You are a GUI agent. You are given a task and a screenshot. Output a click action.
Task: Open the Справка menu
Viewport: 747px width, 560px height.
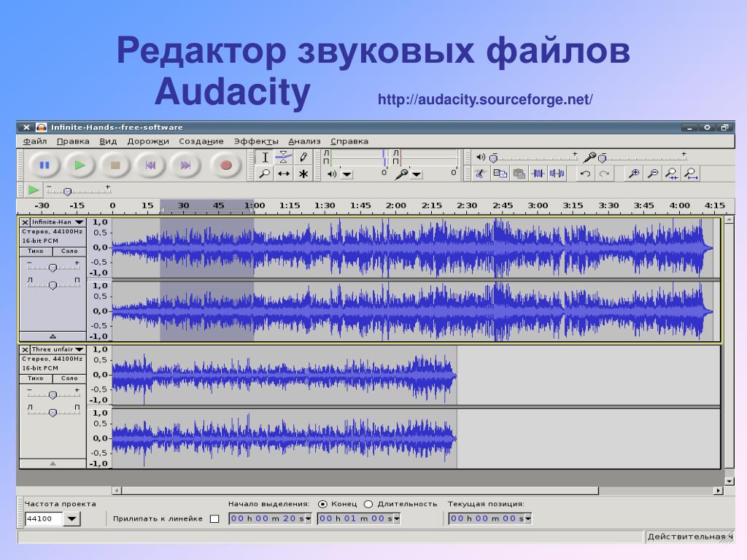[x=349, y=141]
